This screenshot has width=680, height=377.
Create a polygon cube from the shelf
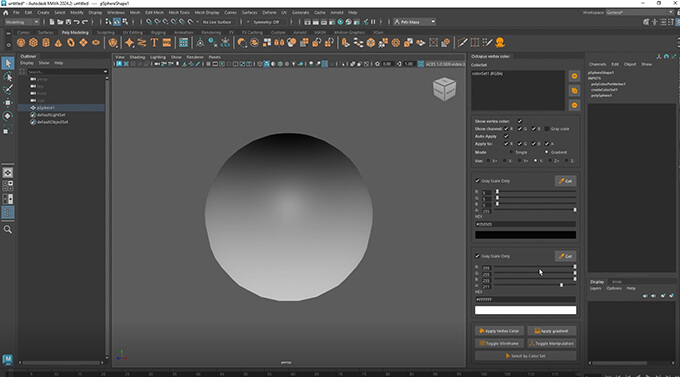(33, 43)
